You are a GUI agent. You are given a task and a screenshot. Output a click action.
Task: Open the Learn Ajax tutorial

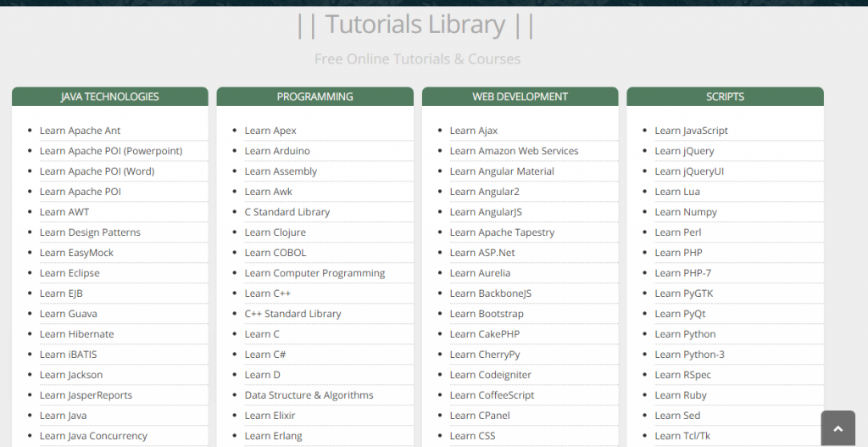(x=473, y=131)
